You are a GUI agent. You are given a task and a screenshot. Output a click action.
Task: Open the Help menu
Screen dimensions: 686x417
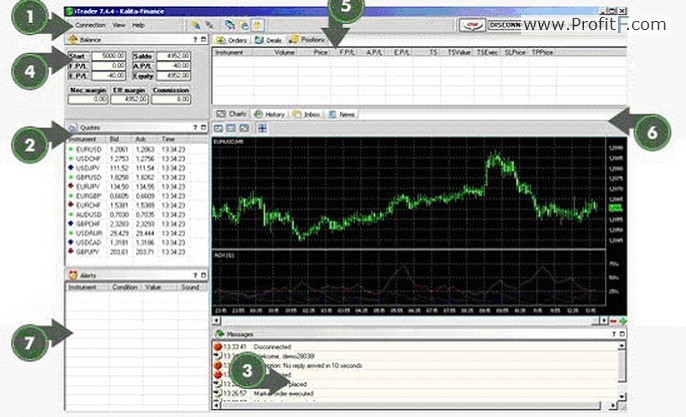pyautogui.click(x=138, y=25)
